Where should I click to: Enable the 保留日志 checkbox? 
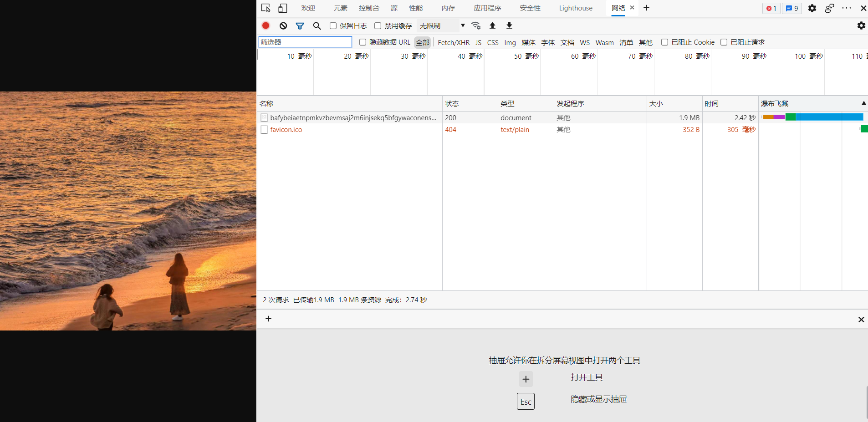(x=333, y=26)
